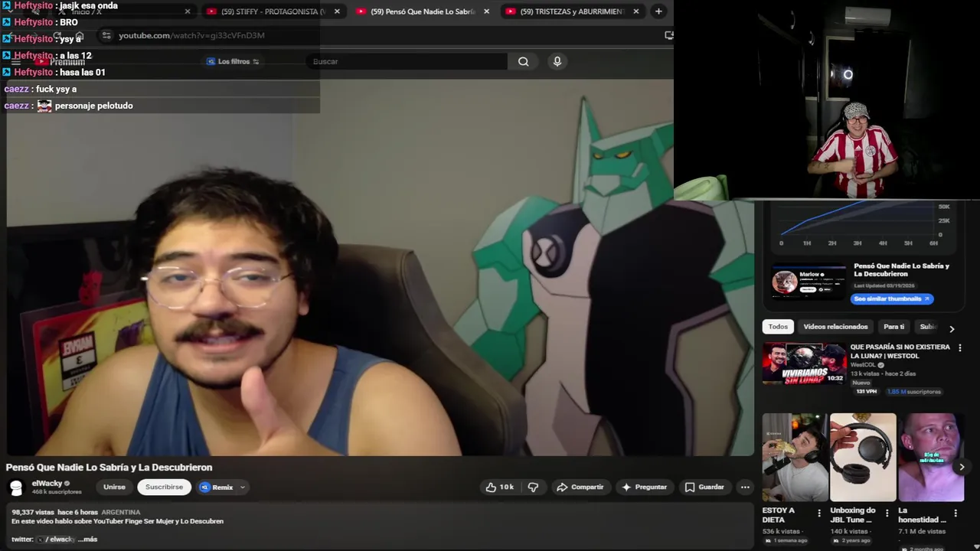
Task: Click the magnifier search icon
Action: click(524, 61)
